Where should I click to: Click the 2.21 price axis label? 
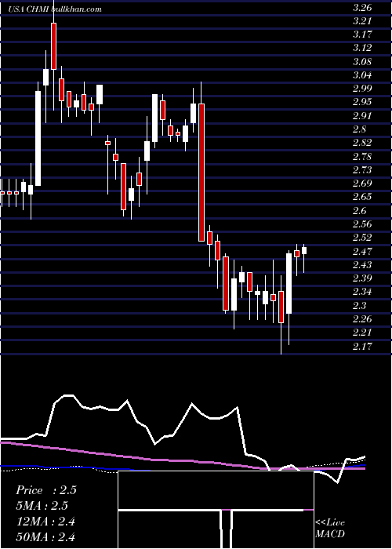pyautogui.click(x=362, y=333)
